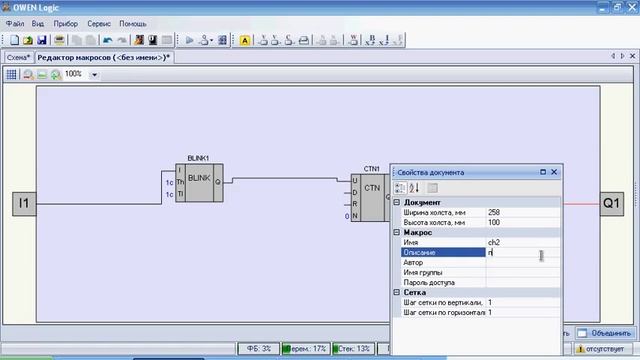
Task: Click the Пароль доступа value field
Action: [x=523, y=282]
